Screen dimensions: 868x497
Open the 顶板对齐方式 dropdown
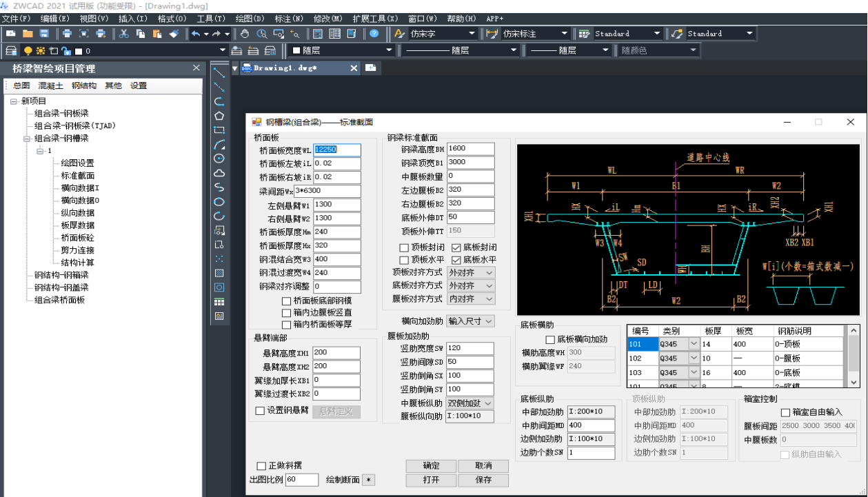[470, 272]
